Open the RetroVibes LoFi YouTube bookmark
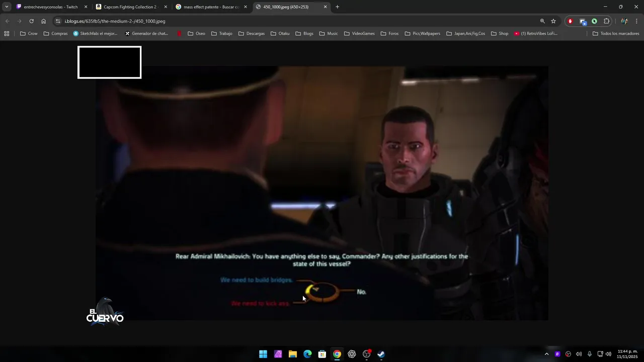Image resolution: width=644 pixels, height=362 pixels. point(535,34)
